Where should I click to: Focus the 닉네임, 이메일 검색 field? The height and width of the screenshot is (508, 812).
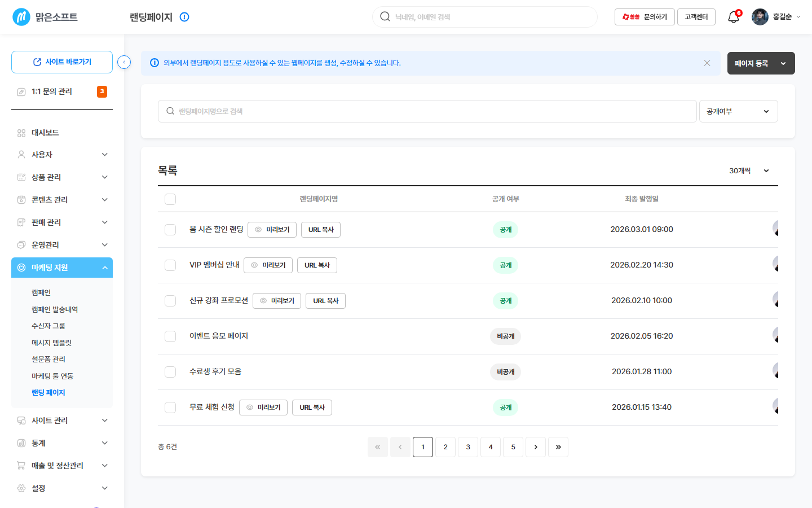tap(485, 17)
